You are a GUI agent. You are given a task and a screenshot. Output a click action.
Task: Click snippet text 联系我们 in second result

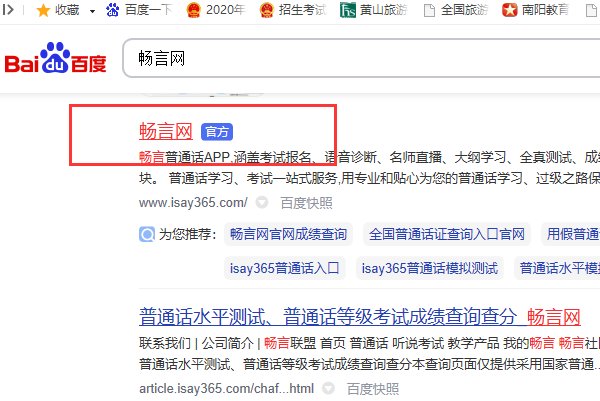coord(165,343)
